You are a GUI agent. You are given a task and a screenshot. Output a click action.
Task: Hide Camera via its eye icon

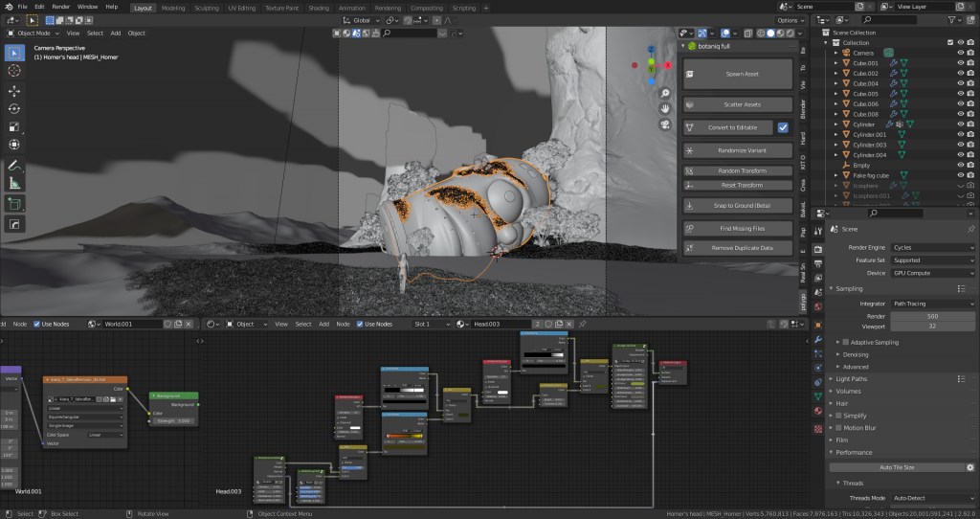961,53
